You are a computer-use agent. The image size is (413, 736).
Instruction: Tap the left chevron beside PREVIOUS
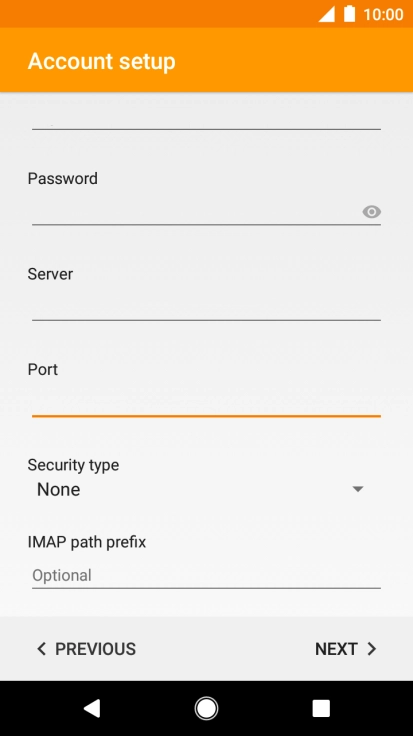(x=41, y=649)
